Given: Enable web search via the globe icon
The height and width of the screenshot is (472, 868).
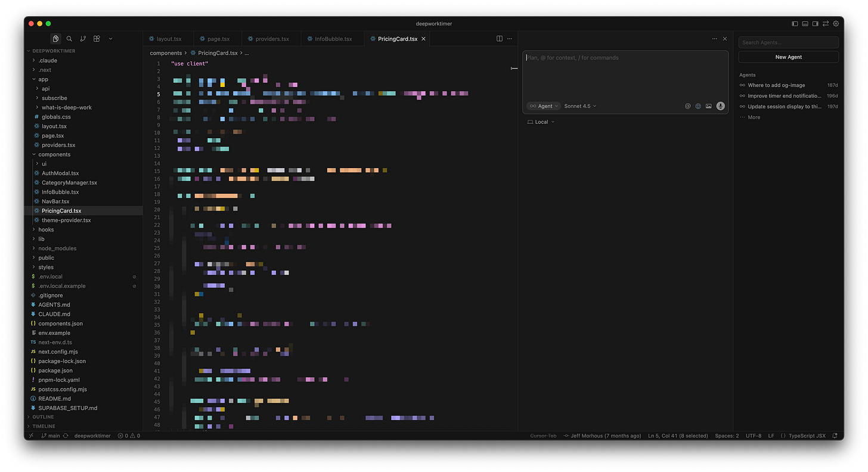Looking at the screenshot, I should click(698, 105).
